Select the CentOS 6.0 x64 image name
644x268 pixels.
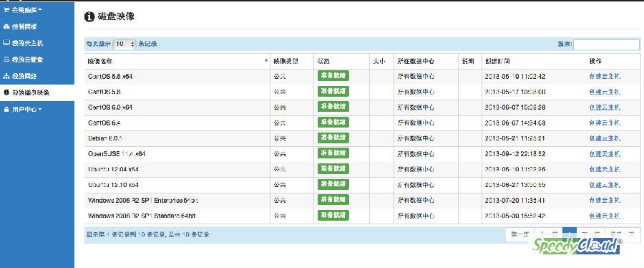(110, 107)
